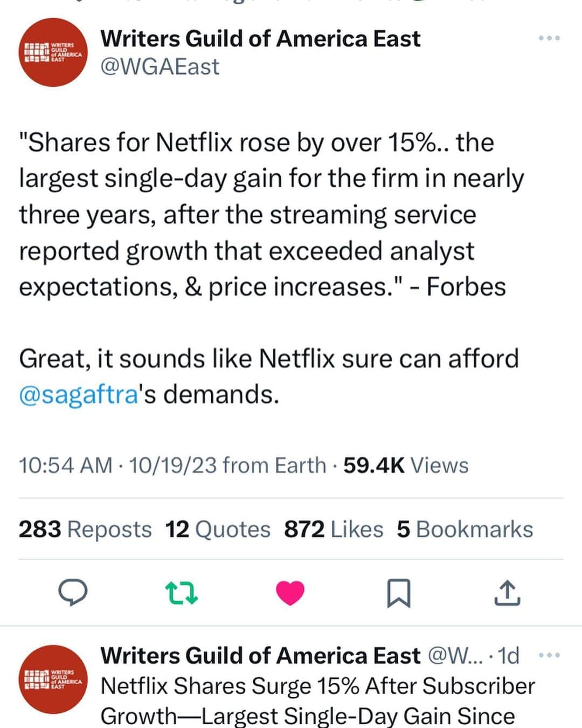Tap the top Writers Guild profile avatar
582x728 pixels.
53,53
